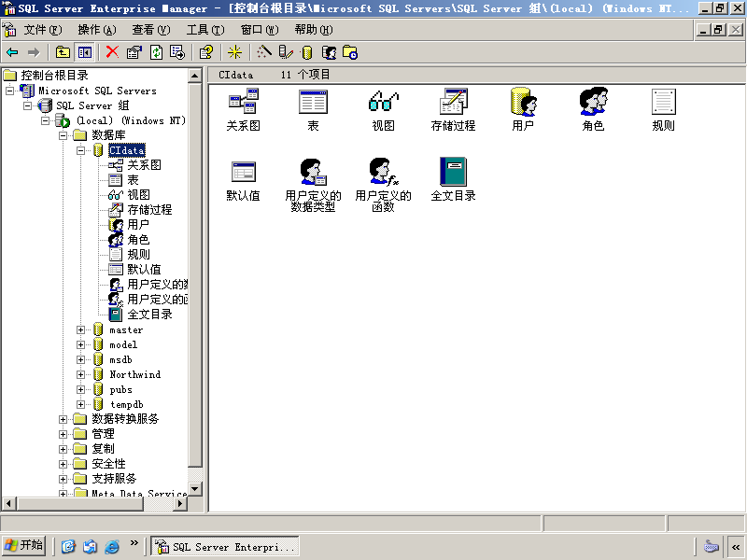The height and width of the screenshot is (560, 747).
Task: Click the Help question-mark toolbar icon
Action: pyautogui.click(x=206, y=52)
